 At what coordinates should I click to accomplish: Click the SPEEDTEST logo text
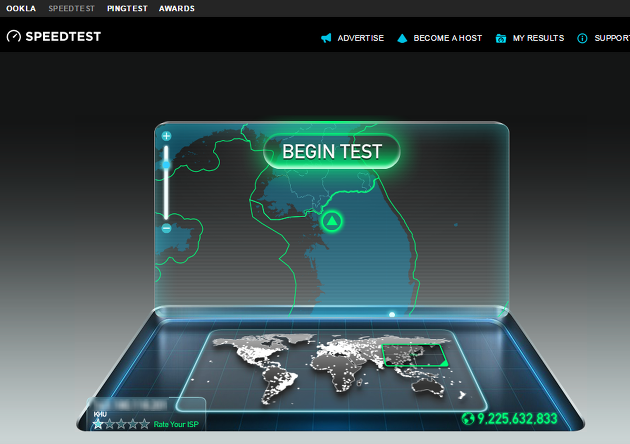click(x=63, y=37)
